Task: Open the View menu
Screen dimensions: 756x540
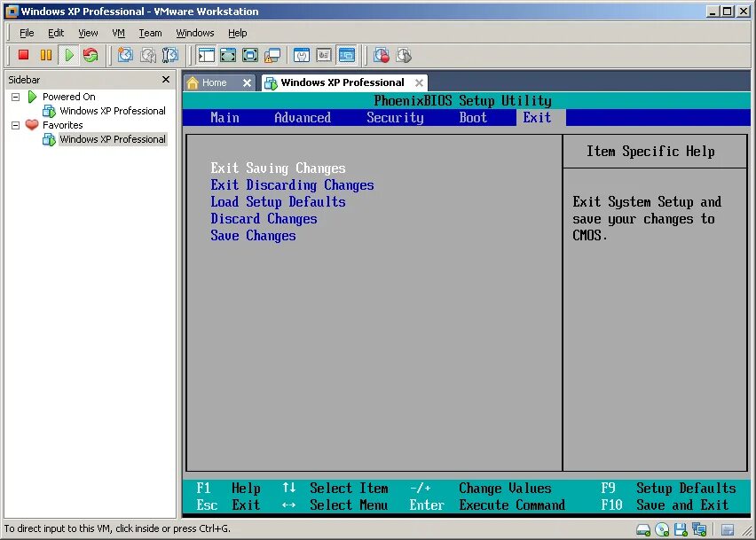Action: pyautogui.click(x=88, y=33)
